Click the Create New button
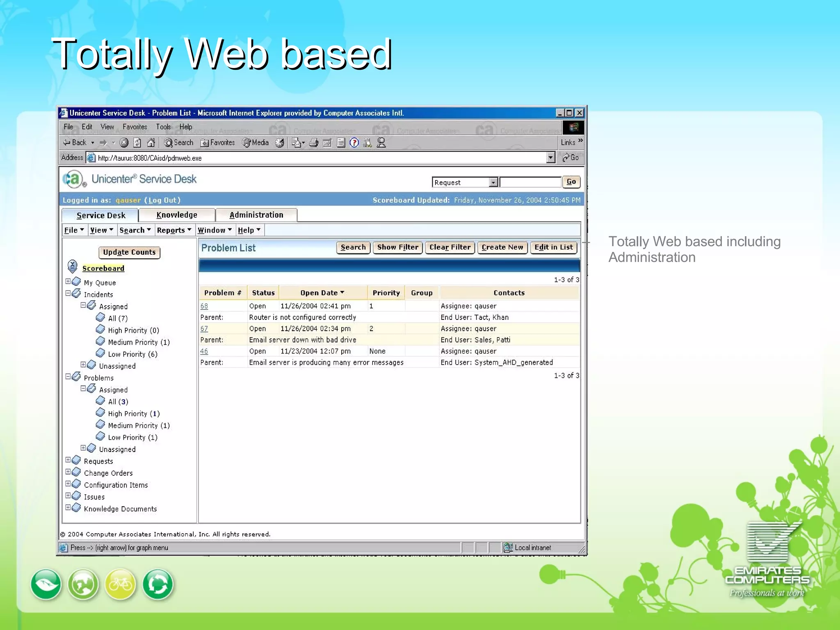 click(502, 247)
